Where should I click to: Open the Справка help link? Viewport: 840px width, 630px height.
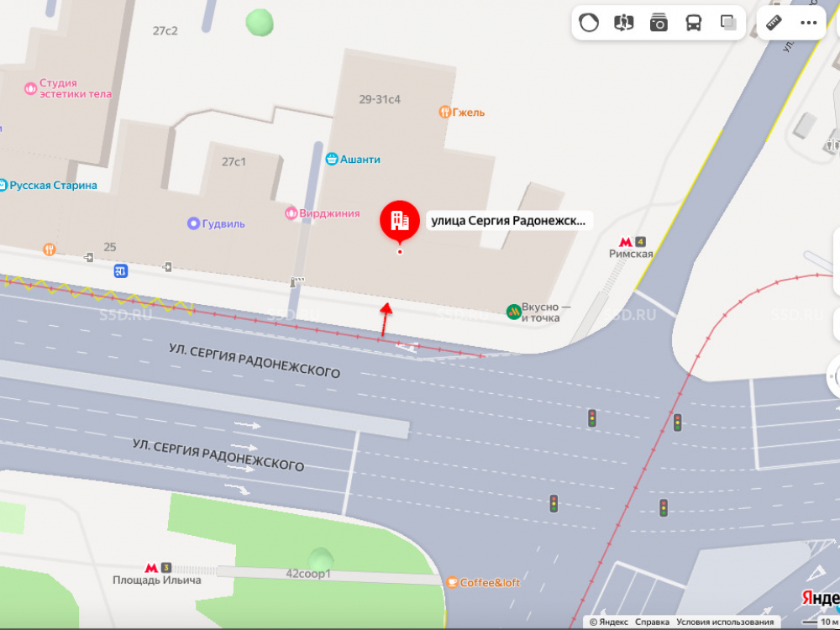[x=652, y=622]
